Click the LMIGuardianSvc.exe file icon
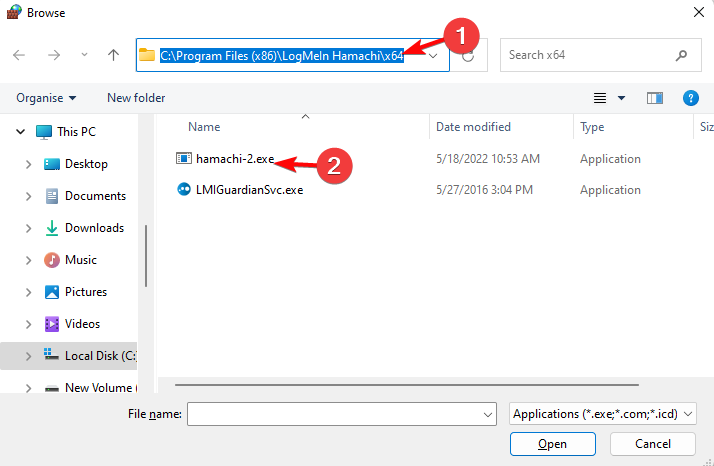This screenshot has width=714, height=466. point(184,189)
